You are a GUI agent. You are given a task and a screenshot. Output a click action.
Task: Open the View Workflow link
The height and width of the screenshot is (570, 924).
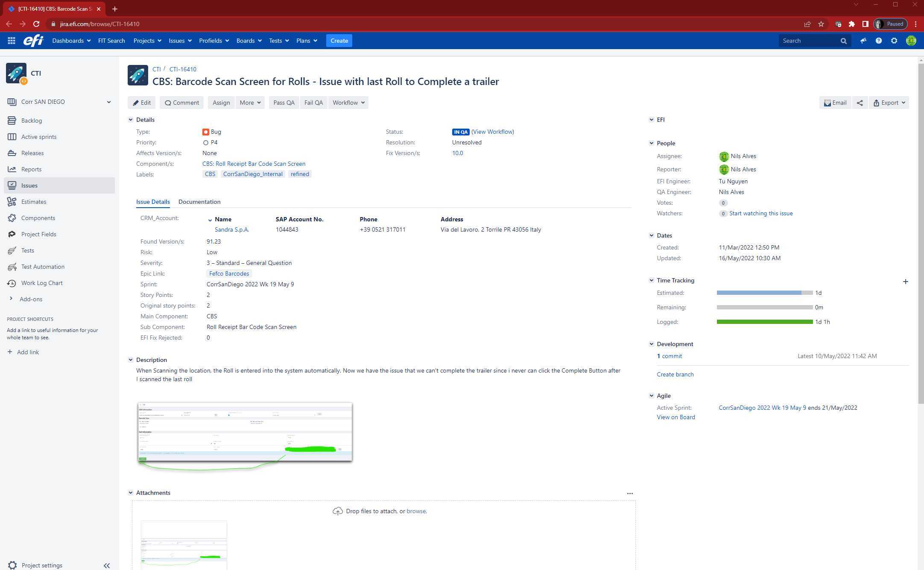click(x=493, y=132)
